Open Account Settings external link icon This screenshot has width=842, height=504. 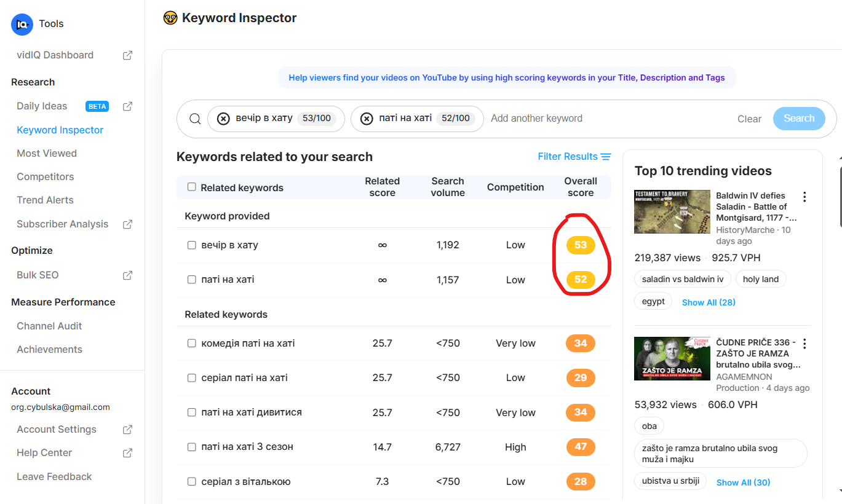pos(127,430)
